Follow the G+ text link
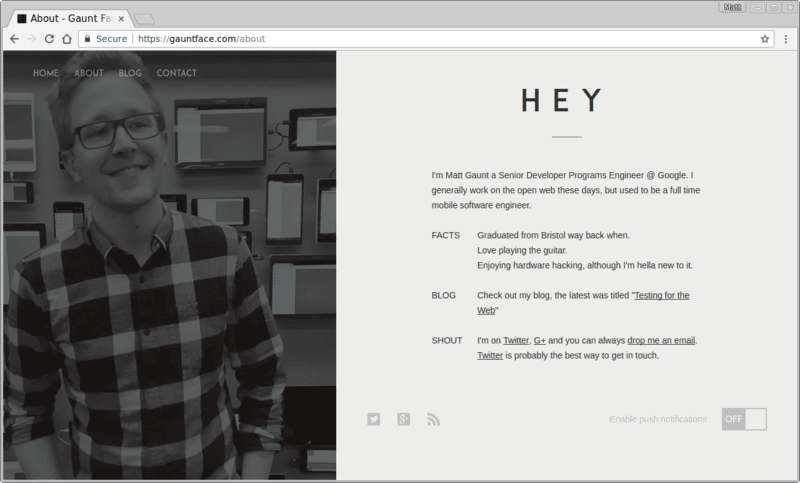800x483 pixels. point(539,340)
